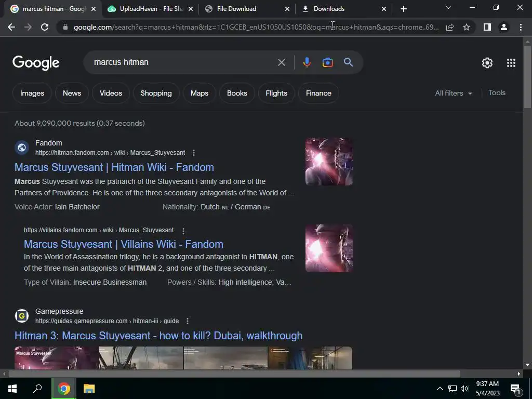Open the Chrome three-dot menu
The height and width of the screenshot is (399, 532).
click(x=521, y=27)
